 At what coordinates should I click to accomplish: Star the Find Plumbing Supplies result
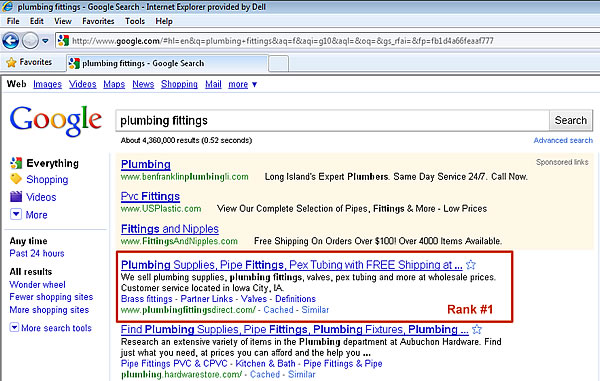tap(477, 329)
